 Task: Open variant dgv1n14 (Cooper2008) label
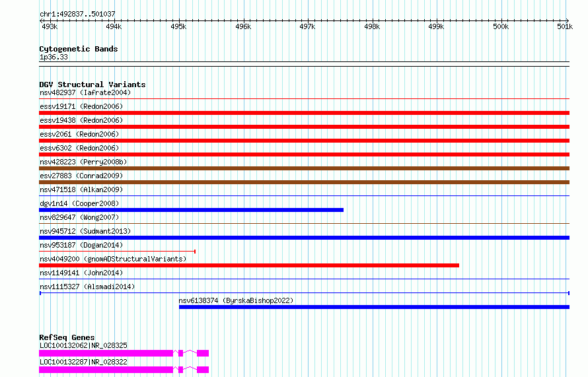[x=79, y=203]
